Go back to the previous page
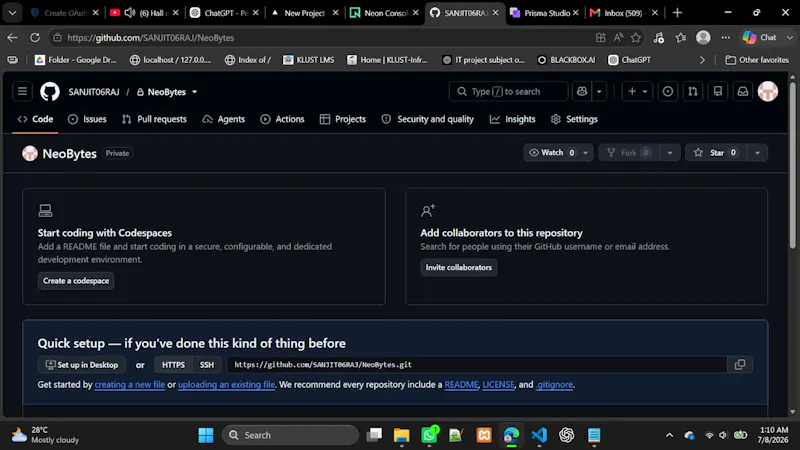Image resolution: width=800 pixels, height=450 pixels. [12, 37]
